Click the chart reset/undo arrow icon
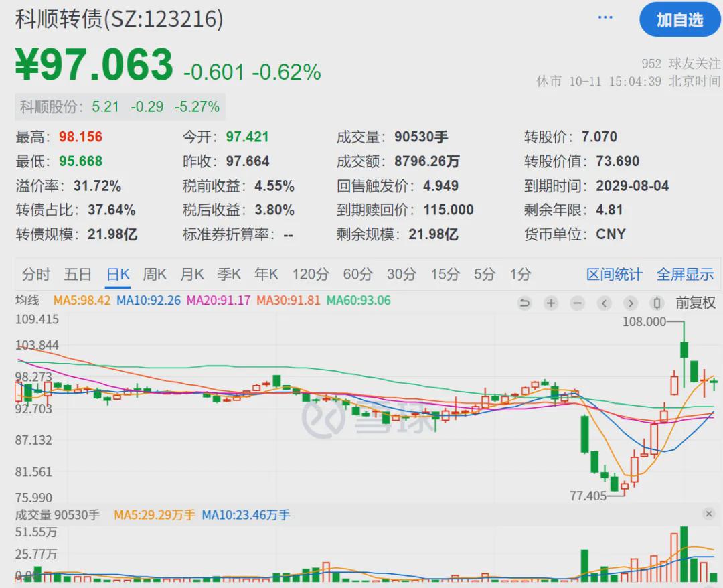 524,303
